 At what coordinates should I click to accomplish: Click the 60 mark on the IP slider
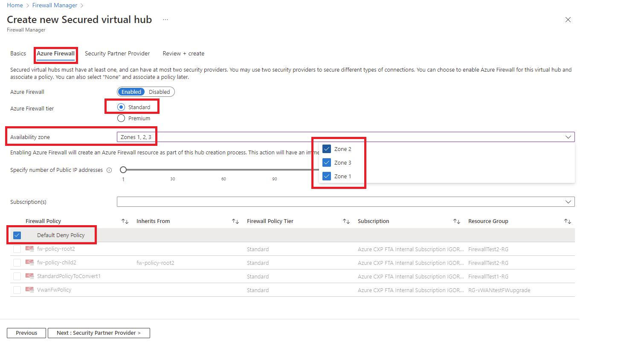coord(223,179)
